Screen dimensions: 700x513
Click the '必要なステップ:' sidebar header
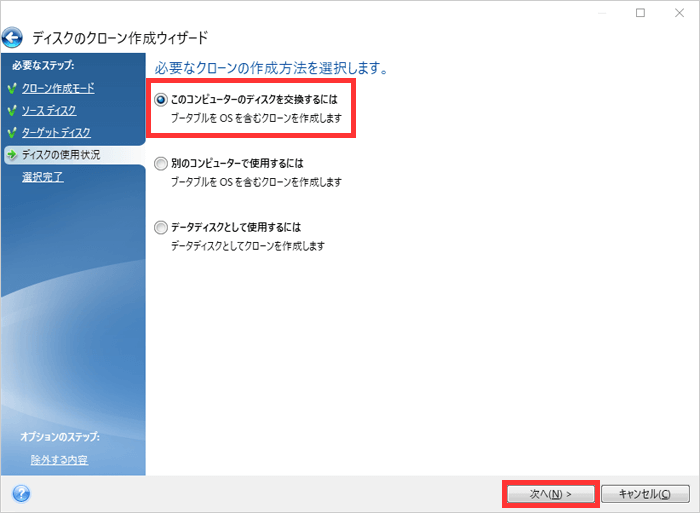[x=43, y=65]
